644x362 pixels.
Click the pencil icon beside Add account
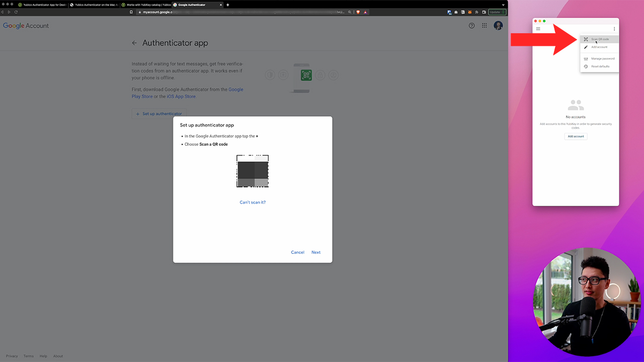pyautogui.click(x=586, y=47)
